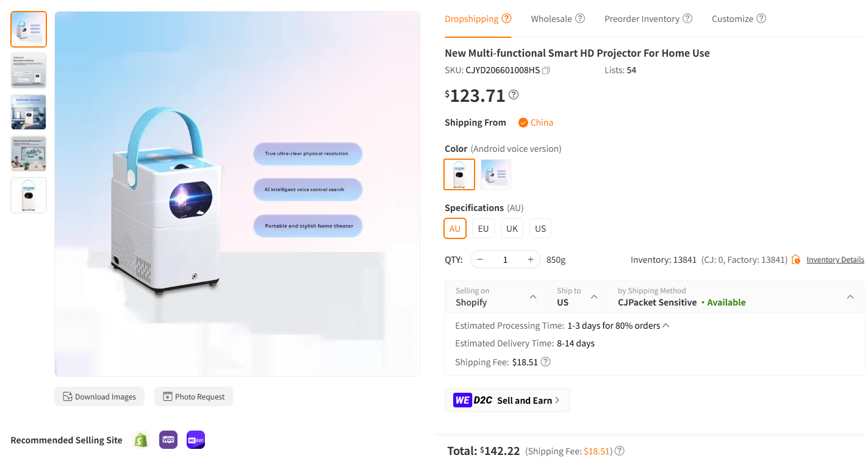Click the inventory warehouse icon
Image resolution: width=868 pixels, height=458 pixels.
coord(796,260)
